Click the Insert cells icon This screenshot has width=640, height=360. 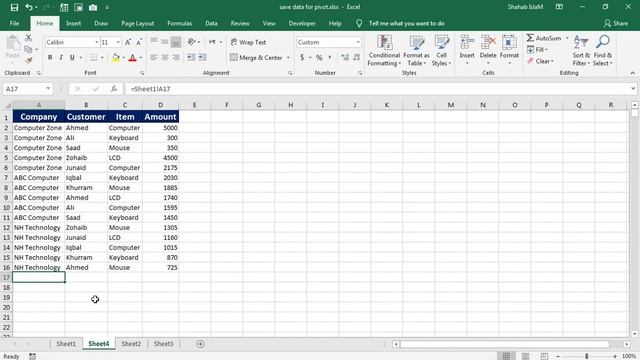(467, 42)
